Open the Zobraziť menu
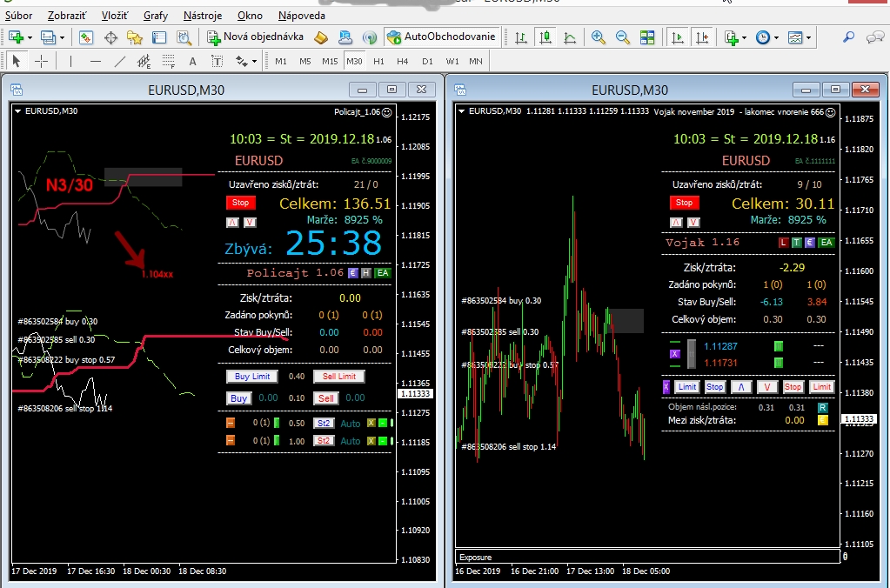This screenshot has width=890, height=588. click(x=66, y=16)
